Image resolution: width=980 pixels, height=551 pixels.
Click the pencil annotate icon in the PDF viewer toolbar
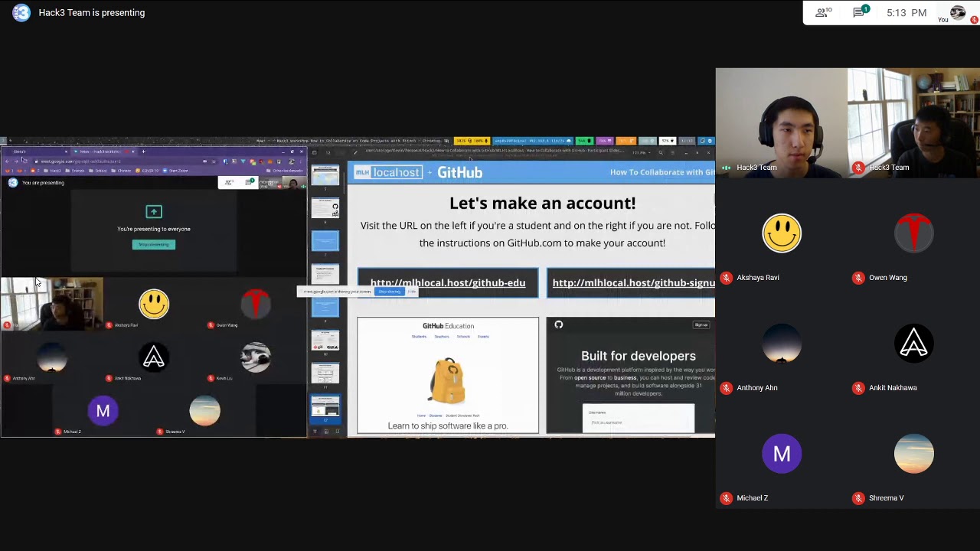(x=355, y=152)
